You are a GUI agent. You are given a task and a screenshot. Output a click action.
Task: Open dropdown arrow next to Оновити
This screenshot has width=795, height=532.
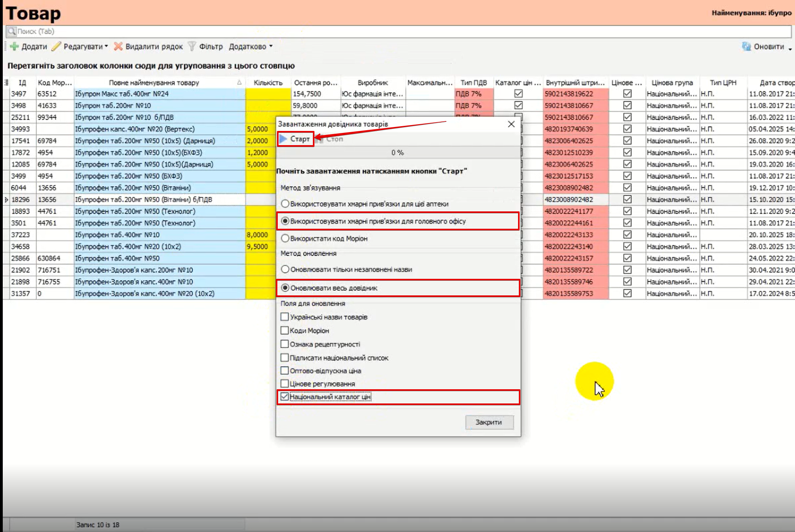pos(790,49)
